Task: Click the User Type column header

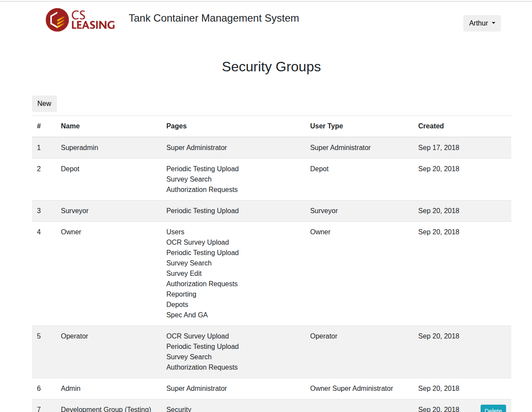Action: [326, 126]
